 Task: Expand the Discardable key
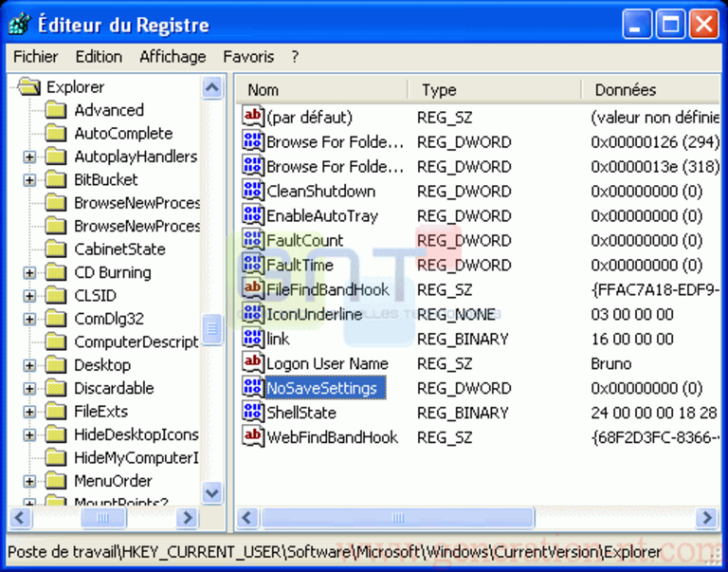(x=29, y=389)
